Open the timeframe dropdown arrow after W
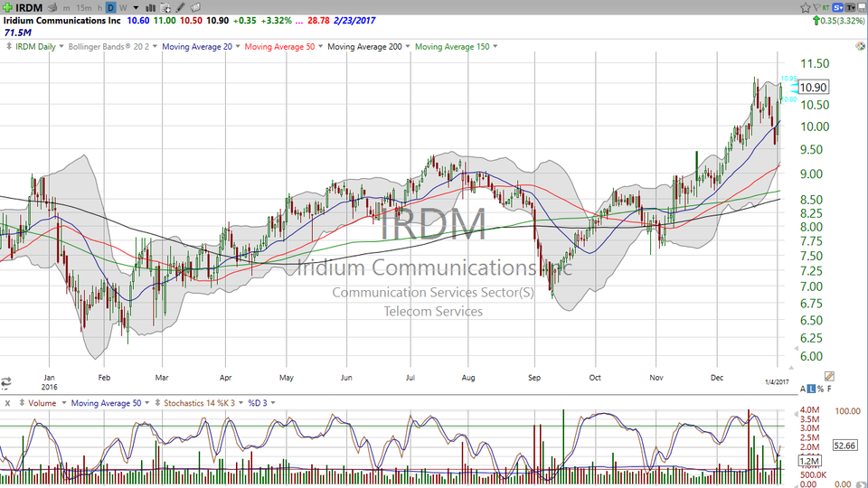 136,8
